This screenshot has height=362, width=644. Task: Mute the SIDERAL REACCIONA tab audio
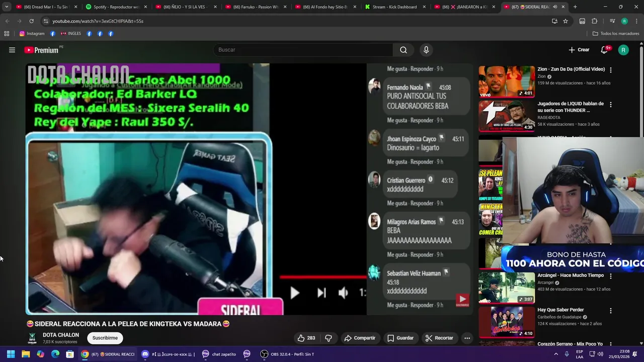coord(555,7)
